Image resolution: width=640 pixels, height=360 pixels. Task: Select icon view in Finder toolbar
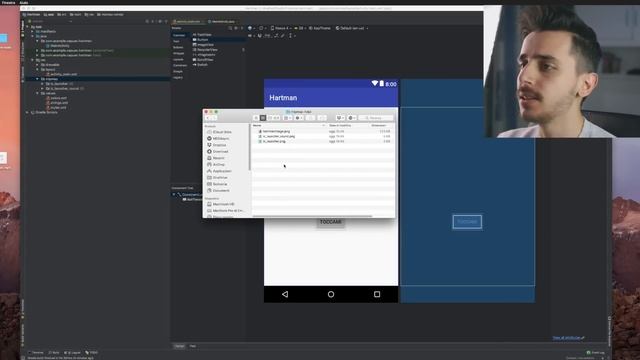point(256,118)
